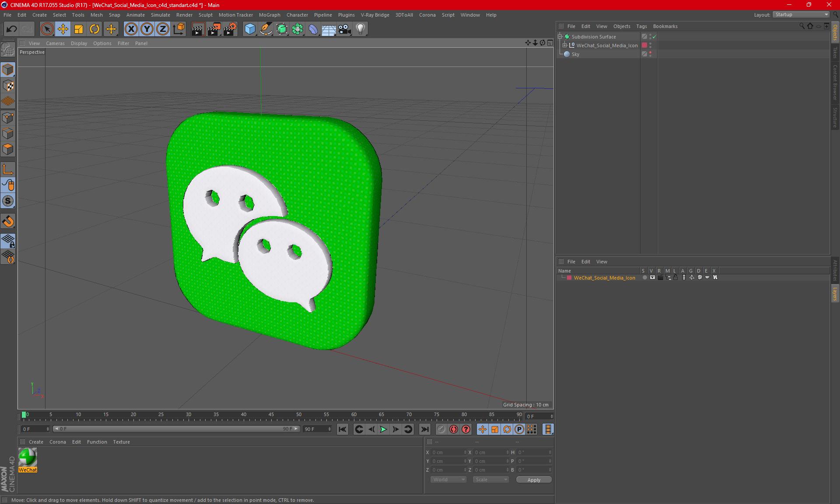Viewport: 840px width, 504px height.
Task: Add a Camera object
Action: pos(345,29)
